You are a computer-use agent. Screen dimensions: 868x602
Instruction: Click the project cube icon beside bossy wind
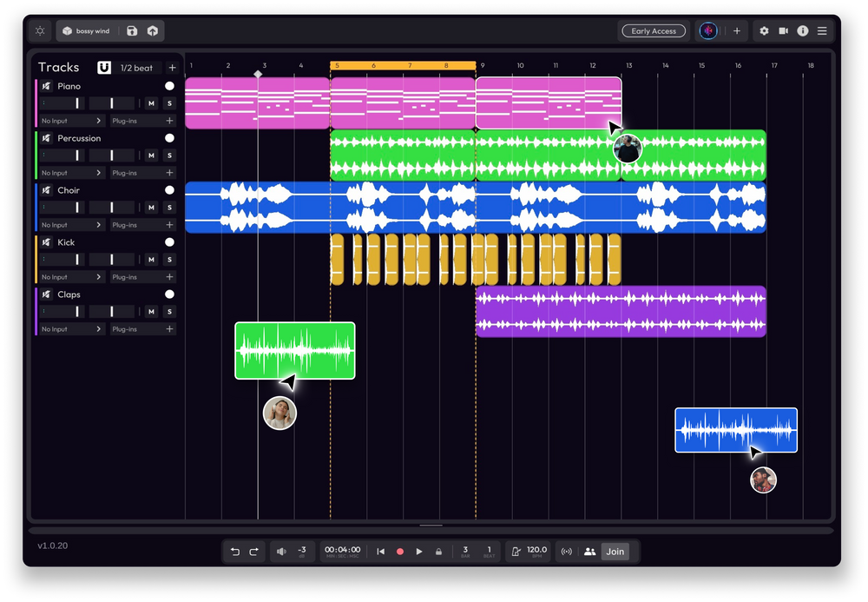pyautogui.click(x=67, y=31)
